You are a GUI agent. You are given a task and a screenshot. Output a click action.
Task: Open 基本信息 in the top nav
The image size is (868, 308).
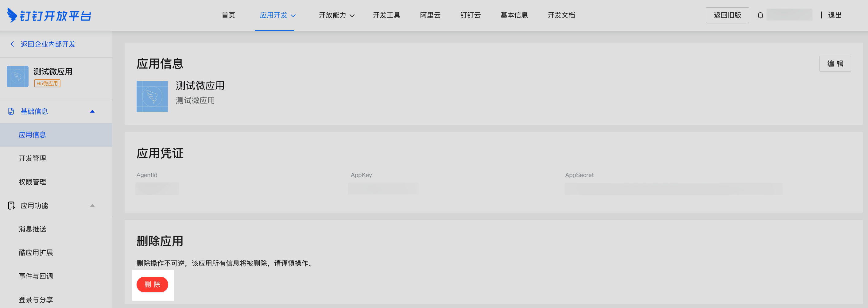point(514,15)
